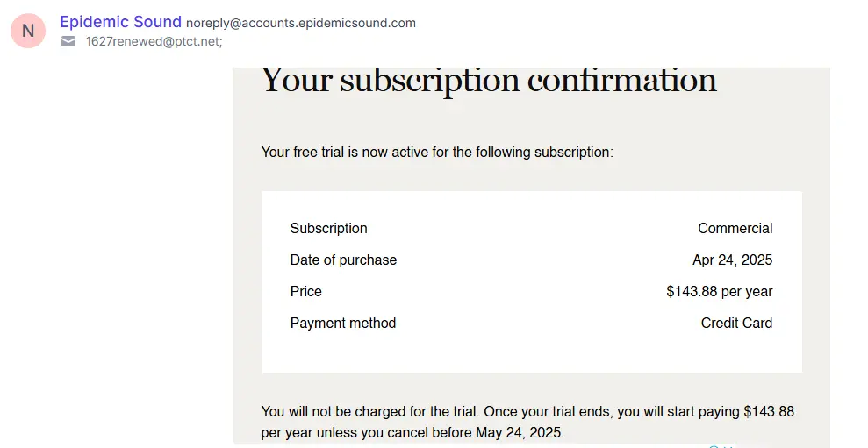Select the Commercial subscription value
868x448 pixels.
[x=735, y=229]
